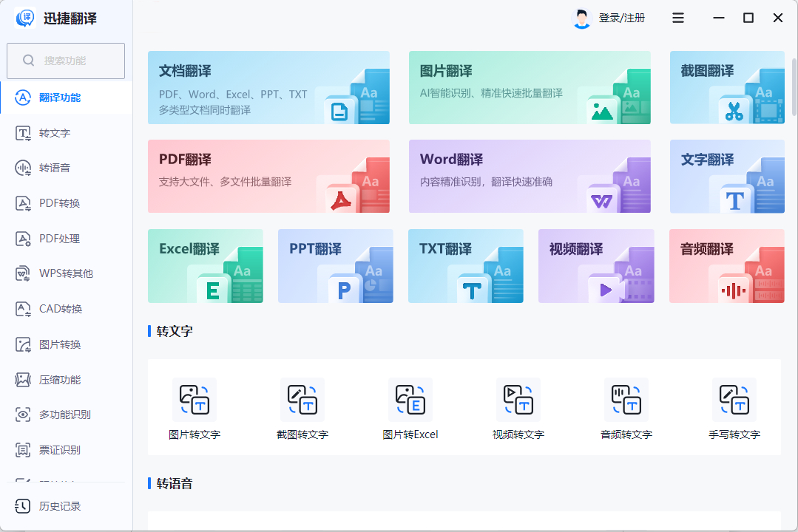Click the 文字翻译 card's T icon
This screenshot has width=798, height=532.
(735, 201)
